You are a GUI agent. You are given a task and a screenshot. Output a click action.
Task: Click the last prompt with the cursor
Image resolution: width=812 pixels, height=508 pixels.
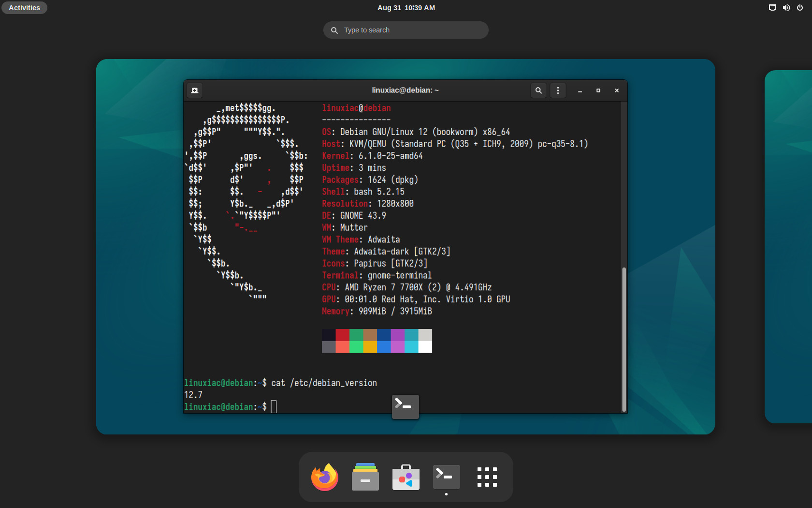pyautogui.click(x=231, y=407)
